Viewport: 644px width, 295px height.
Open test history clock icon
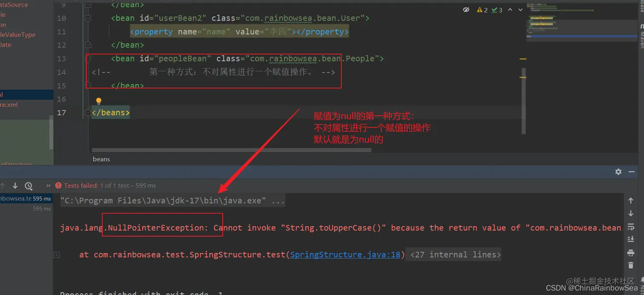click(29, 186)
